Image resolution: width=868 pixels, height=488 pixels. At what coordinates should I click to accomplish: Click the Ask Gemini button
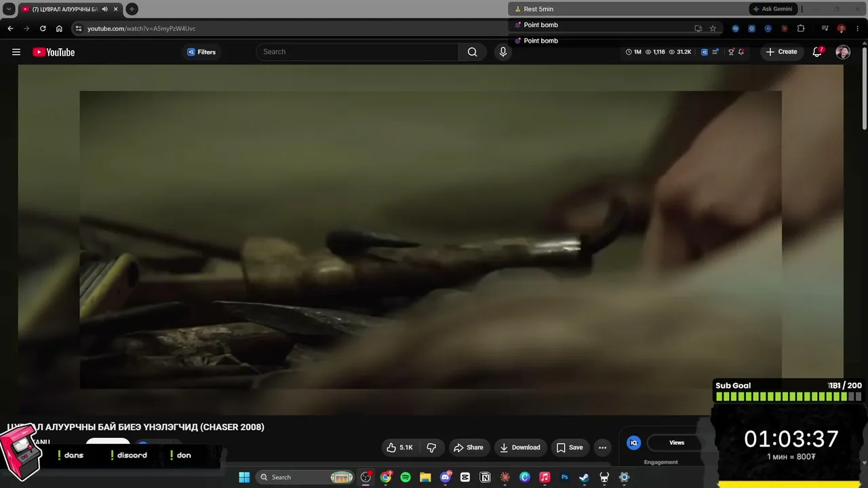click(772, 9)
